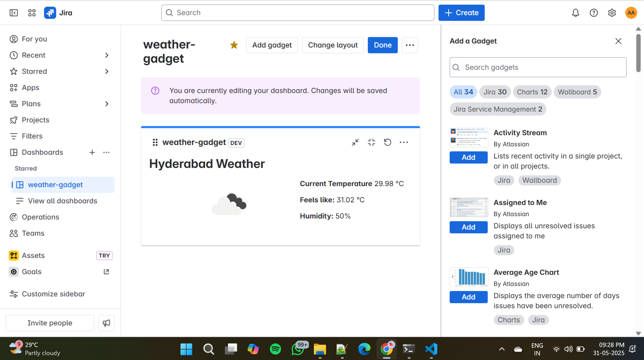644x360 pixels.
Task: Open Spotify from taskbar
Action: 275,349
